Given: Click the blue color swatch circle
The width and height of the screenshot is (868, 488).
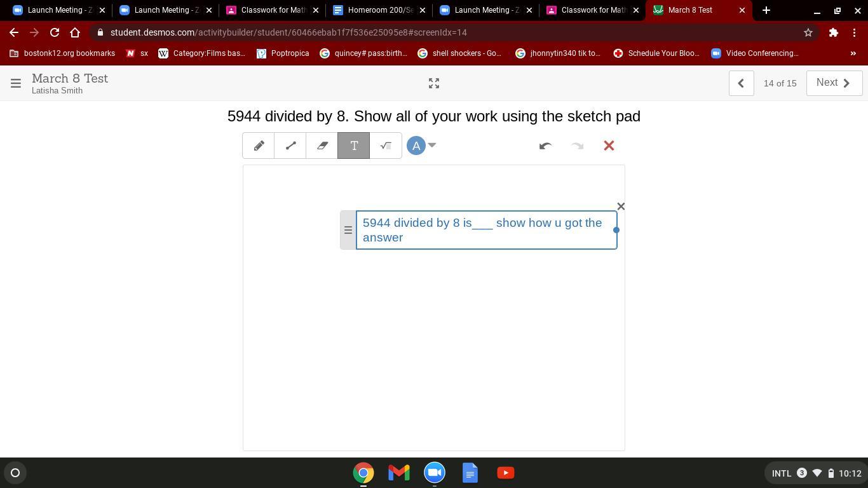Looking at the screenshot, I should [416, 146].
